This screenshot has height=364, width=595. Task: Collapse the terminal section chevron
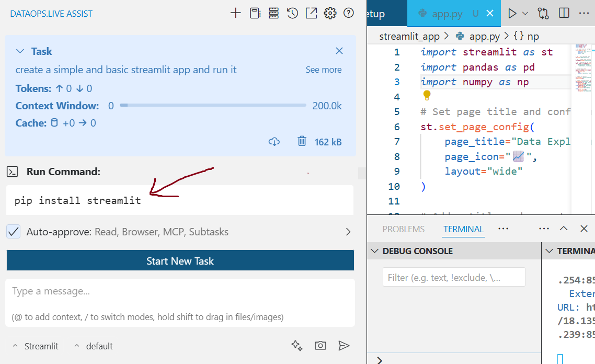click(x=549, y=251)
